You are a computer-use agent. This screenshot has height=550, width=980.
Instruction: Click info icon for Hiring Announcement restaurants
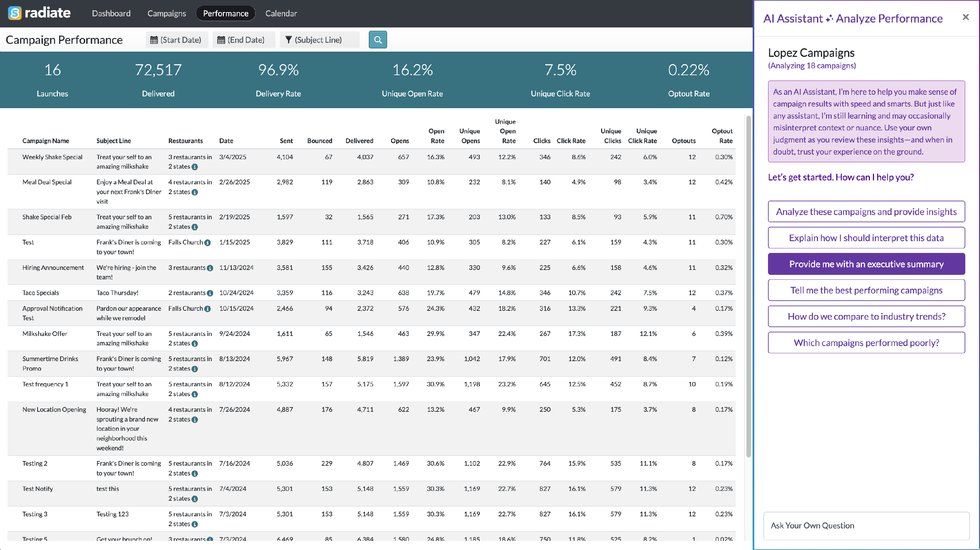(210, 268)
